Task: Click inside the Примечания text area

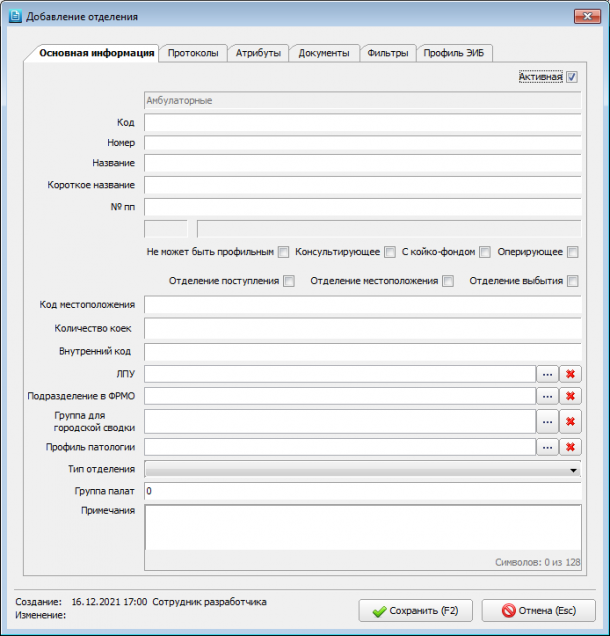Action: tap(363, 528)
